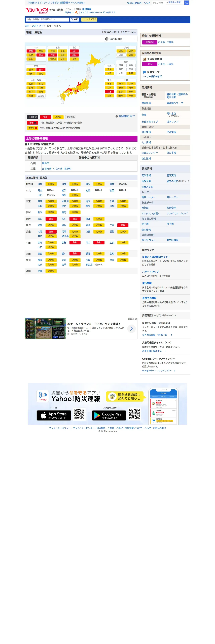Click 富山 in the 各地の警報 list
This screenshot has width=215, height=644.
click(40, 219)
